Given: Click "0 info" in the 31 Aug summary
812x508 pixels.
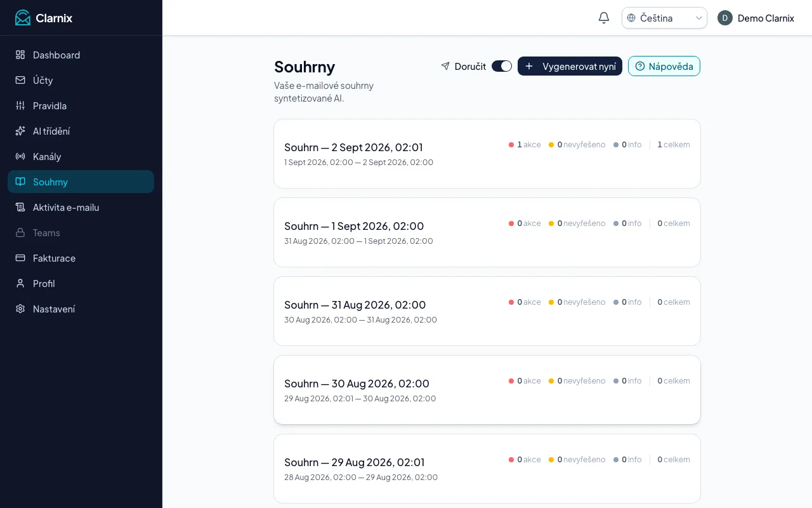Looking at the screenshot, I should [627, 302].
